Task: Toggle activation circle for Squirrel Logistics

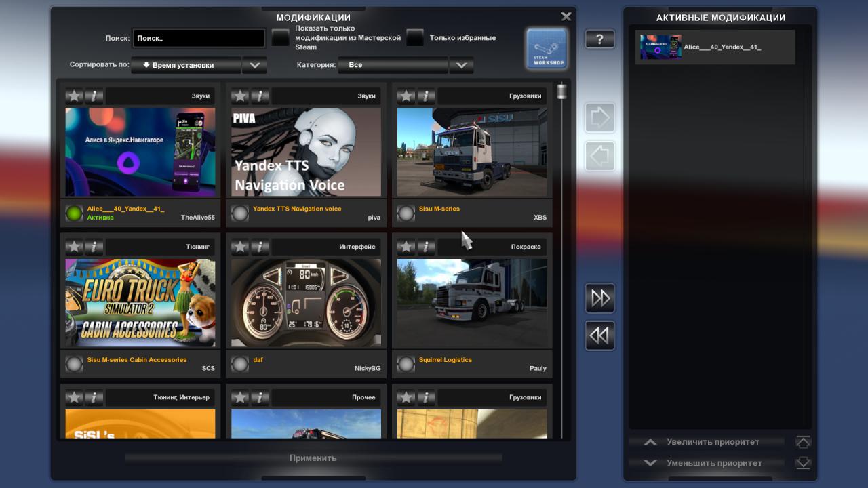Action: (x=406, y=365)
